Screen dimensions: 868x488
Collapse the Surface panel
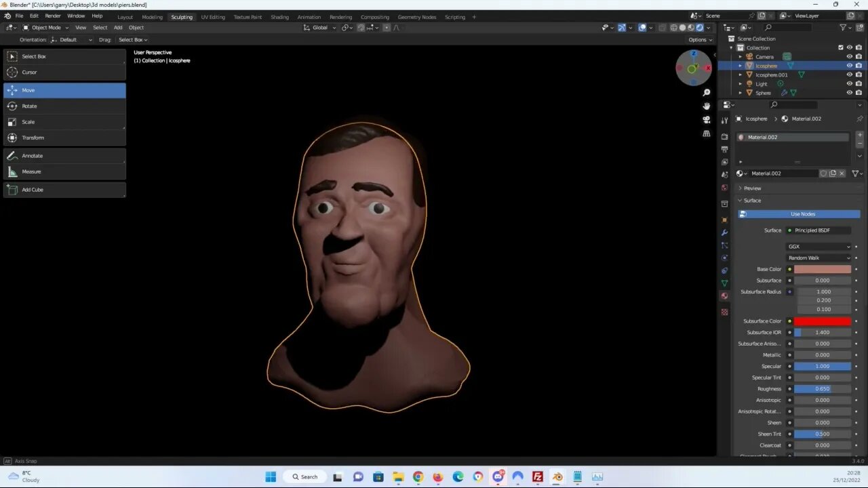752,201
